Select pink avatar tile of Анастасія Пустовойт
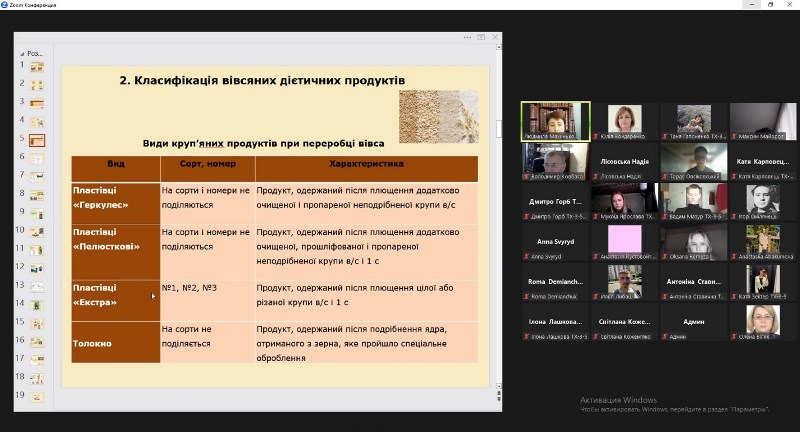 [x=624, y=242]
